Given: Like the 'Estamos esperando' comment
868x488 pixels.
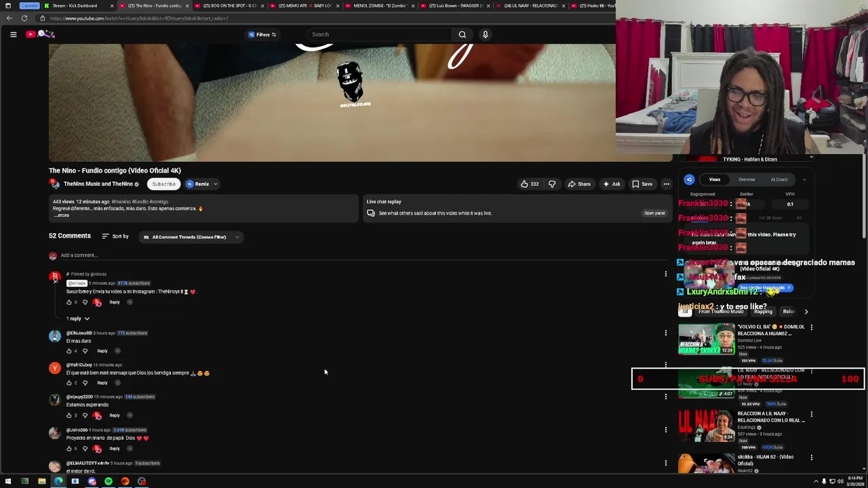Looking at the screenshot, I should tap(68, 415).
